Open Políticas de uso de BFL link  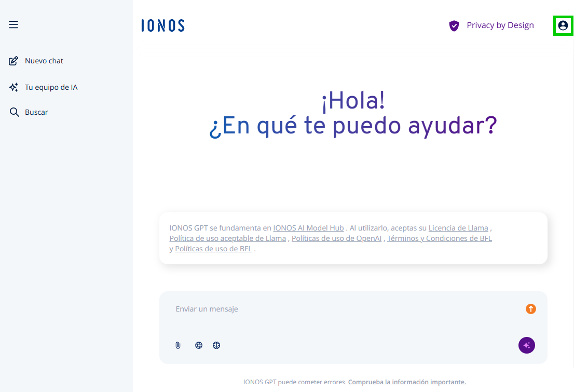point(213,249)
